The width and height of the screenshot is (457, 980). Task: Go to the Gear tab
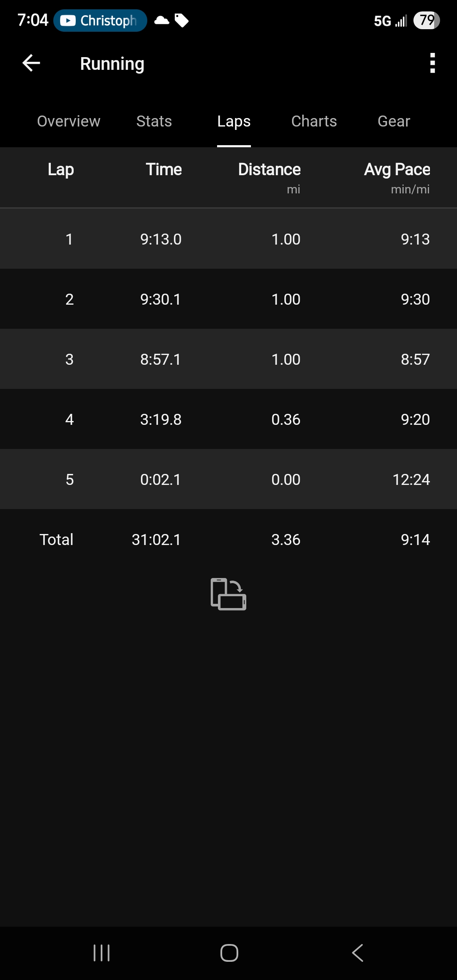394,121
